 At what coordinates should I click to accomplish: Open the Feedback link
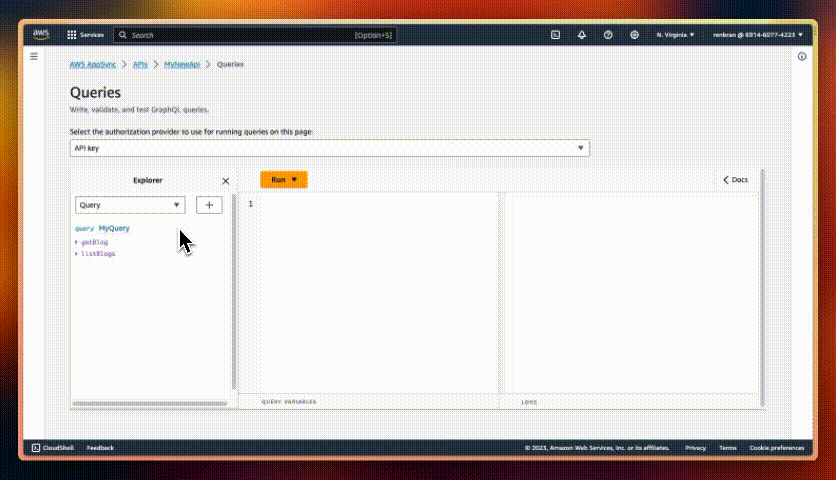[x=100, y=448]
